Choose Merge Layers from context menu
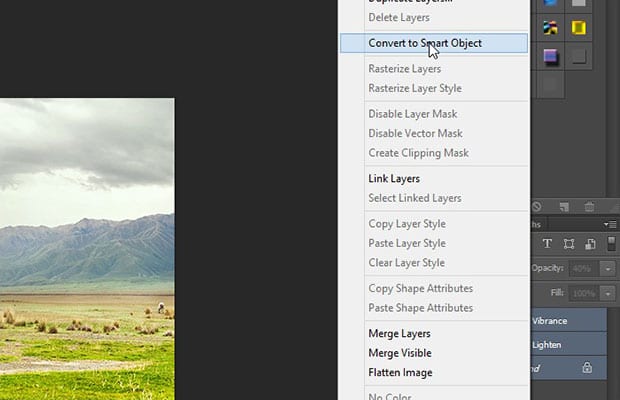 point(399,334)
